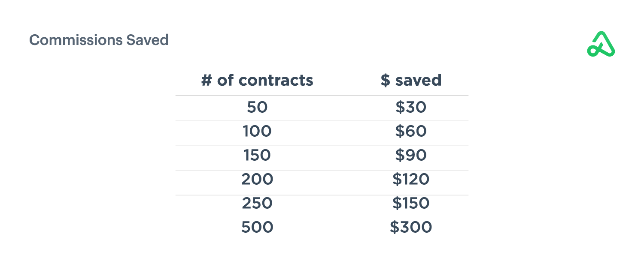Click the $90 saved value
Viewport: 644px width, 264px height.
411,155
